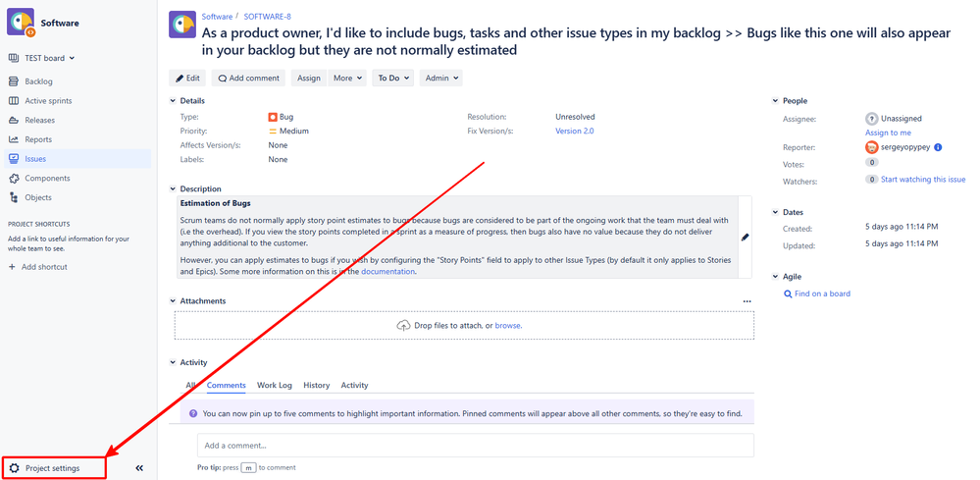Click the Assign to me link
This screenshot has height=480, width=980.
888,133
